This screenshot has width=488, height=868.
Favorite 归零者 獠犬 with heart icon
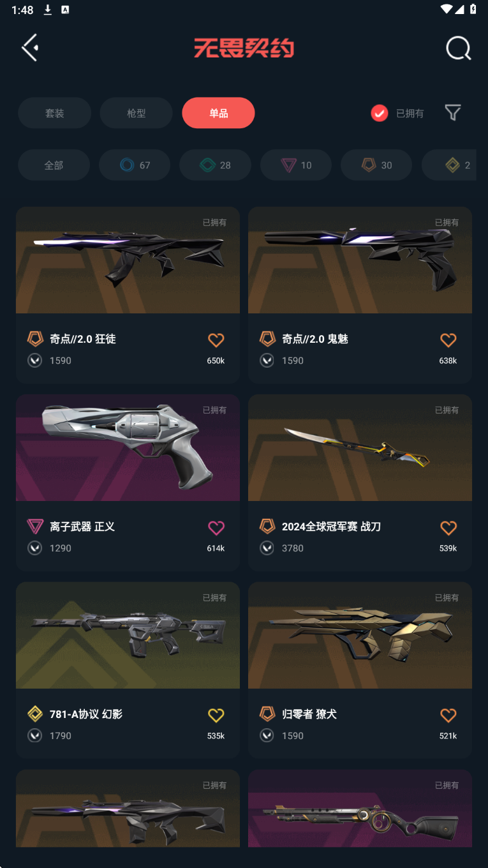coord(448,715)
